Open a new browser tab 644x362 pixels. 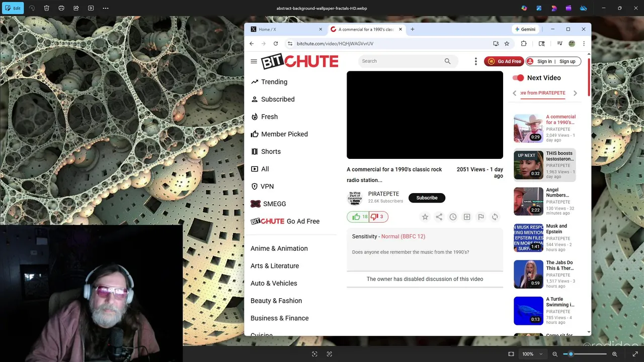click(413, 29)
